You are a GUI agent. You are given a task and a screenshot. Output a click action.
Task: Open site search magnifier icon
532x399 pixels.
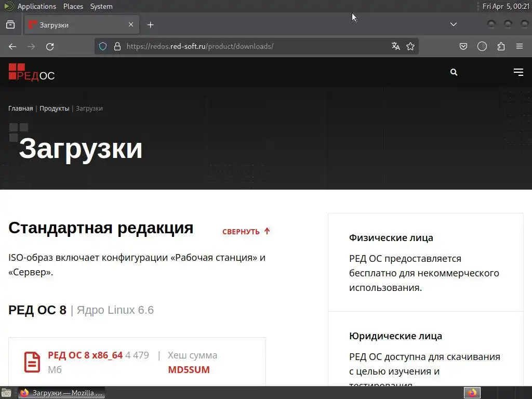pos(454,72)
